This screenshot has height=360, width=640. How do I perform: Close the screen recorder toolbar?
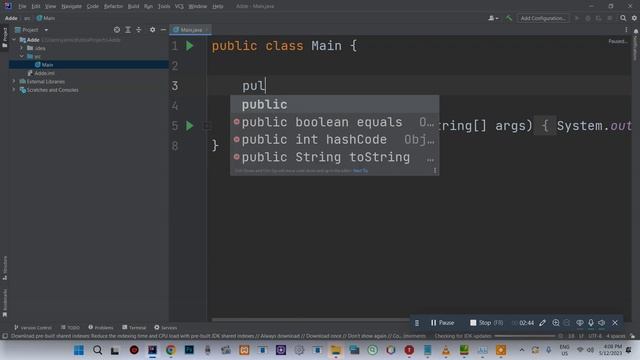click(615, 323)
